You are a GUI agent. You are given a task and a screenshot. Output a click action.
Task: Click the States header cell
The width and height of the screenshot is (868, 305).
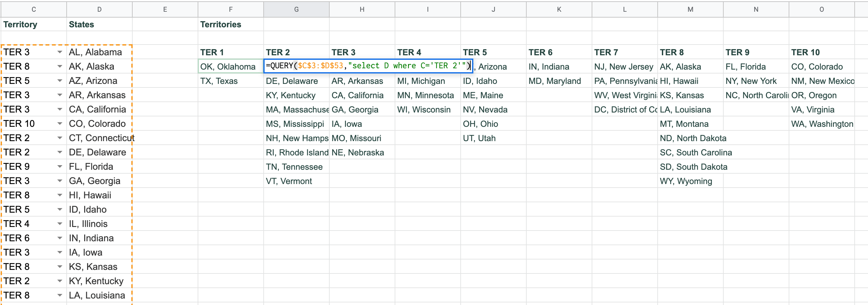(x=81, y=24)
